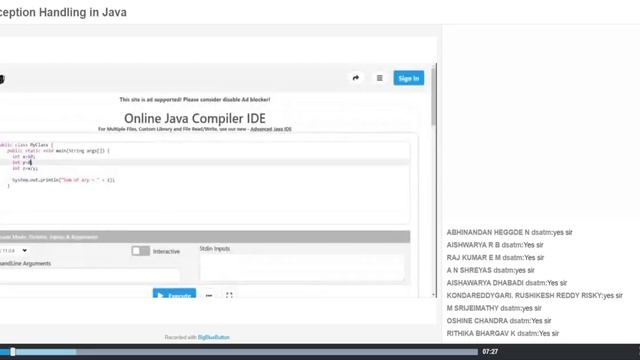Select chat message from M SRIJEIMATHY
This screenshot has width=640, height=360.
(x=494, y=308)
